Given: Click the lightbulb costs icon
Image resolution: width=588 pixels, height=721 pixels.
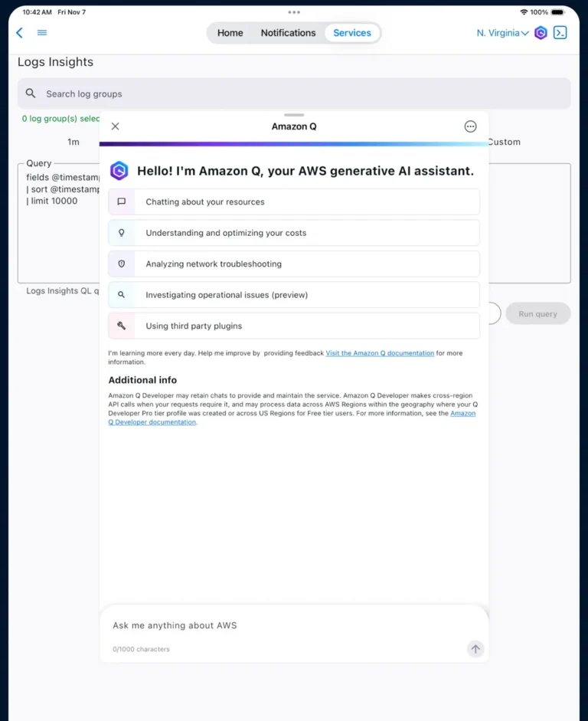Looking at the screenshot, I should [121, 233].
